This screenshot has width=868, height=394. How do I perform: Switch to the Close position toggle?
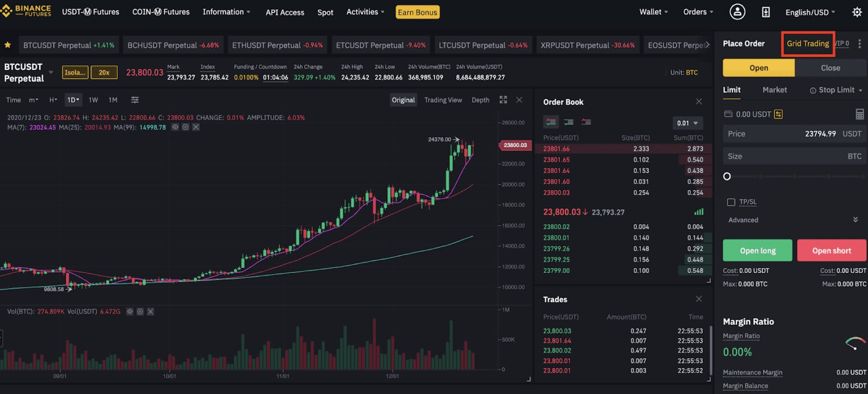tap(830, 68)
